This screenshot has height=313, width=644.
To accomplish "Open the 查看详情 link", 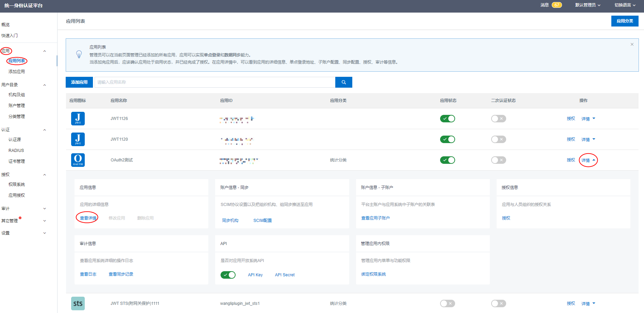I will coord(88,218).
